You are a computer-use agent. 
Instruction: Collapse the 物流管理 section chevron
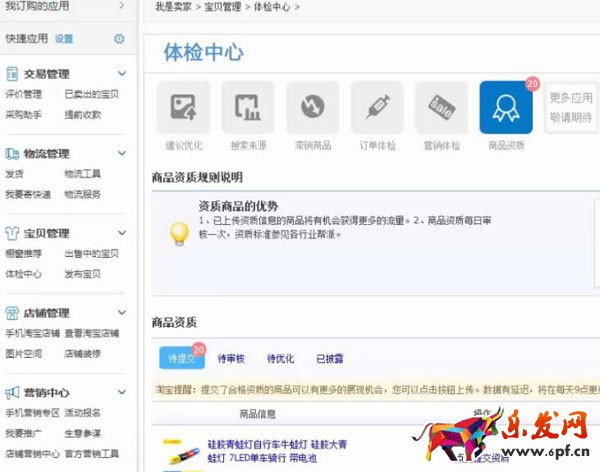pos(122,154)
